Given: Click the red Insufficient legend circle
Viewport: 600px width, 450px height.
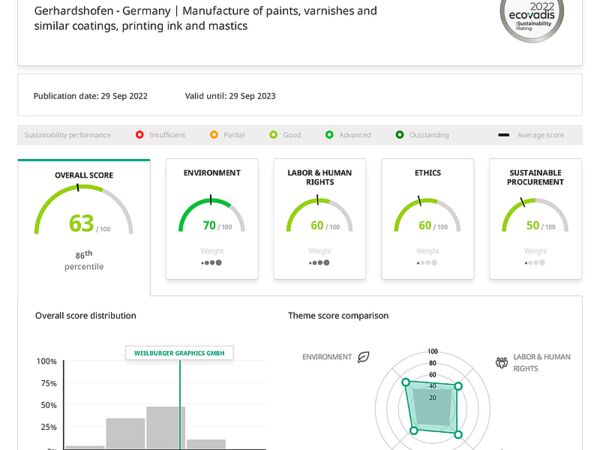Looking at the screenshot, I should [x=140, y=135].
